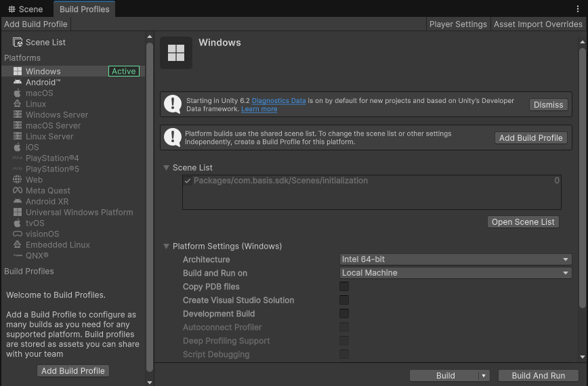This screenshot has height=386, width=588.
Task: Open the Learn more link
Action: [x=259, y=108]
